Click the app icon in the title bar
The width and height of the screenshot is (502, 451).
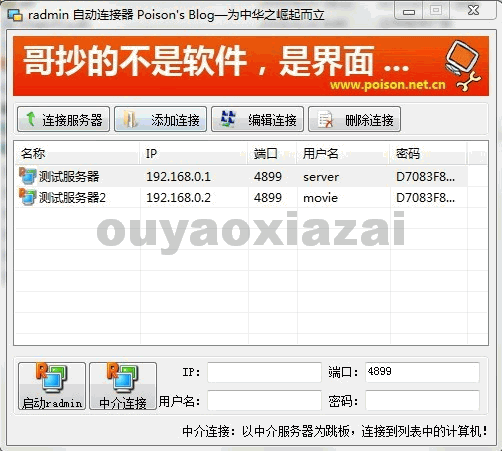15,15
